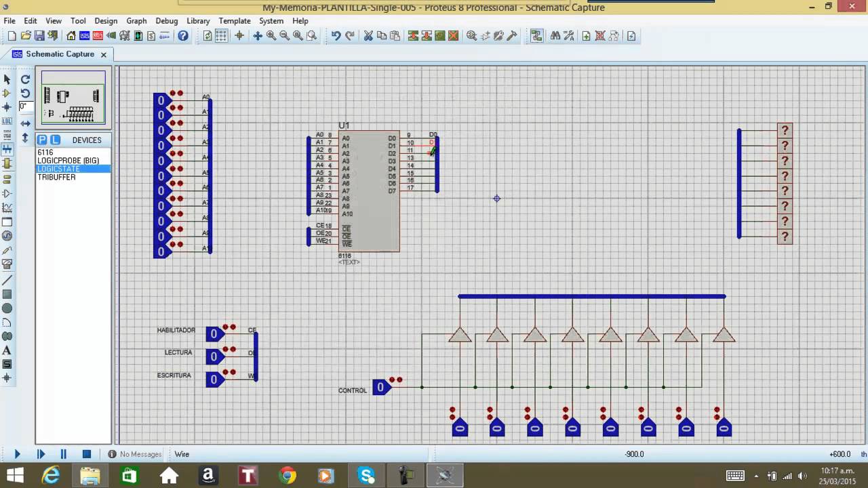Click the Step simulation button

[x=41, y=454]
